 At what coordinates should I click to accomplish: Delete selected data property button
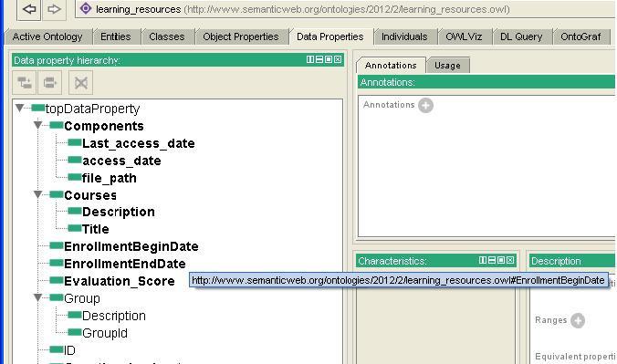point(80,83)
